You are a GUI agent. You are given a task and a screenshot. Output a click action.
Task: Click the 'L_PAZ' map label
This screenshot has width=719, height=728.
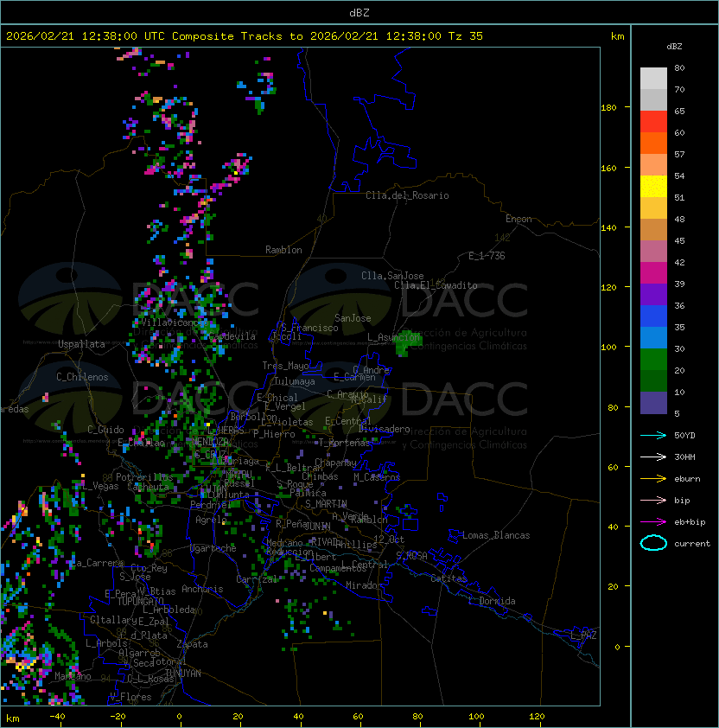click(583, 635)
